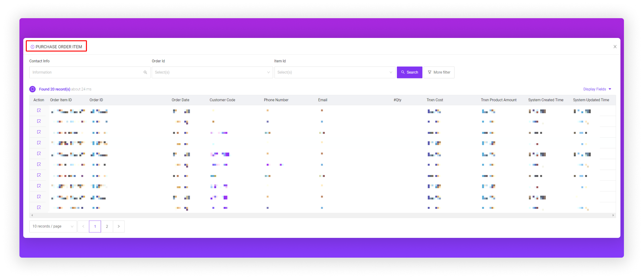Open the Display Fields dropdown

597,89
